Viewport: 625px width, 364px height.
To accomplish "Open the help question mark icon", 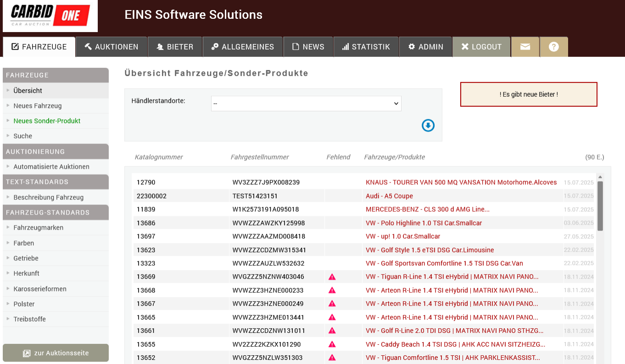I will coord(554,47).
